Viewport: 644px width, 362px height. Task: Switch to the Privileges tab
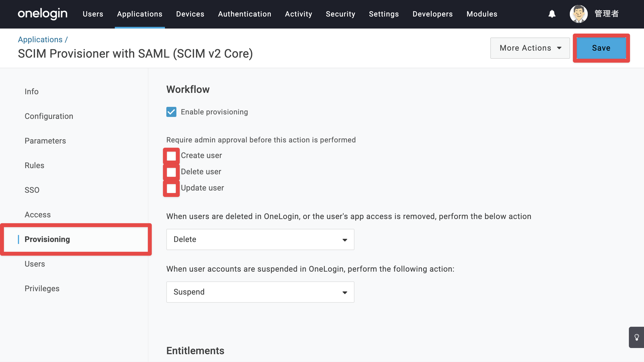click(x=42, y=288)
